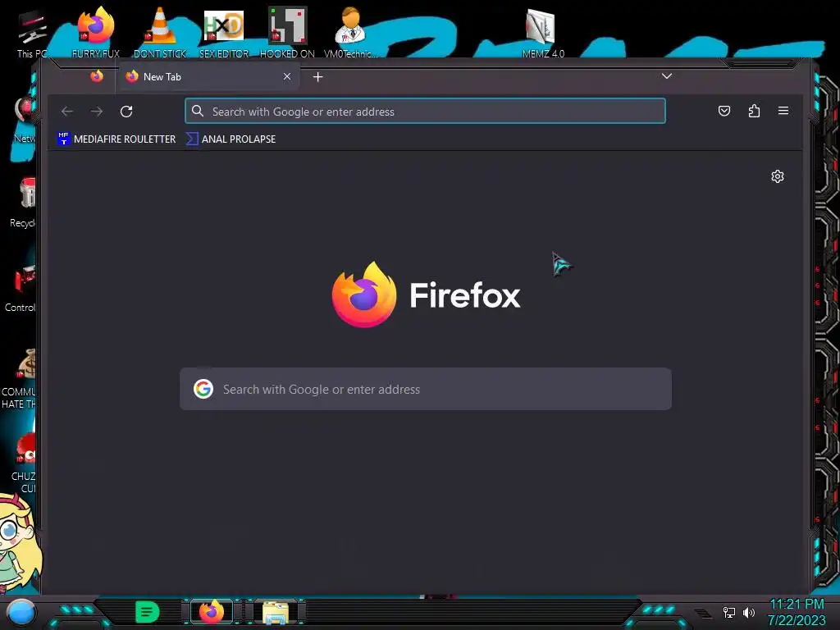Reload the current page
840x630 pixels.
126,112
